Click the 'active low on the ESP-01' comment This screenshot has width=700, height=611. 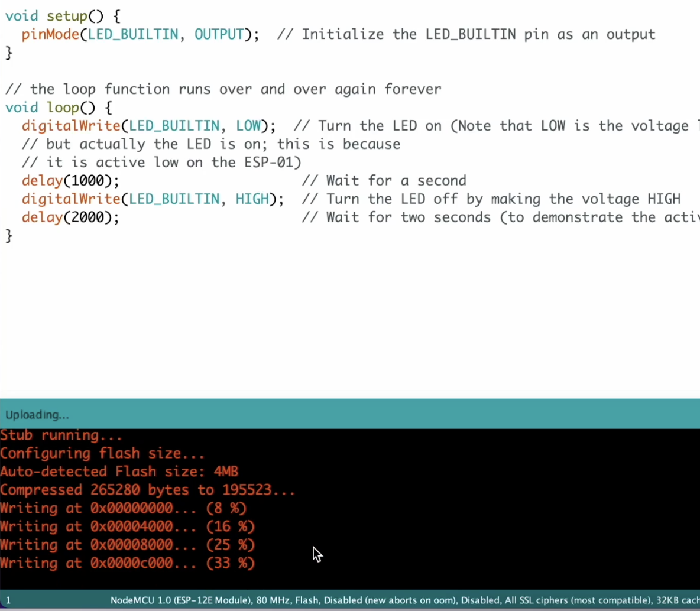[161, 162]
